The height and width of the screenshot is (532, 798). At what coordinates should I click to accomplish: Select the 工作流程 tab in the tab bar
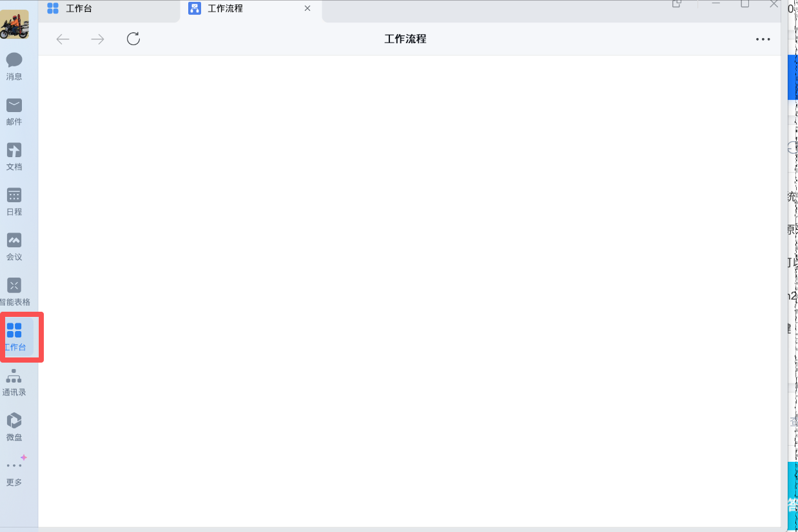click(x=251, y=9)
